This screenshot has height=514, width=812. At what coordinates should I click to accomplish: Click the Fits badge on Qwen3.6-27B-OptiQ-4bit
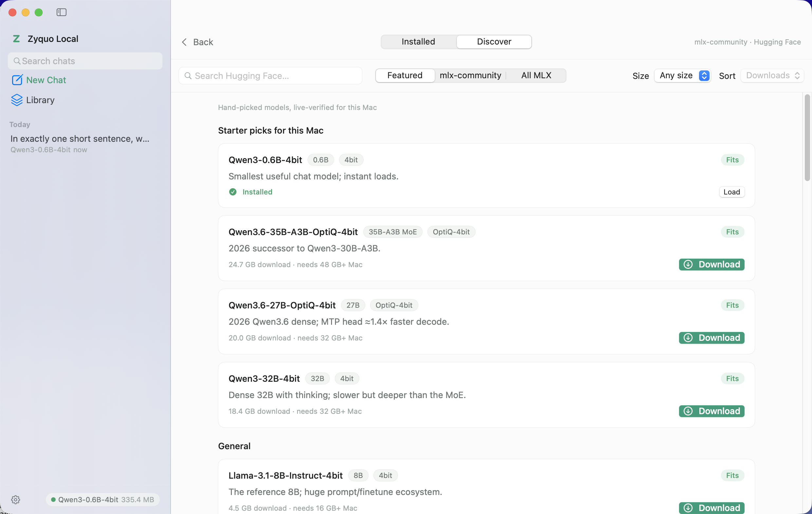pyautogui.click(x=732, y=305)
